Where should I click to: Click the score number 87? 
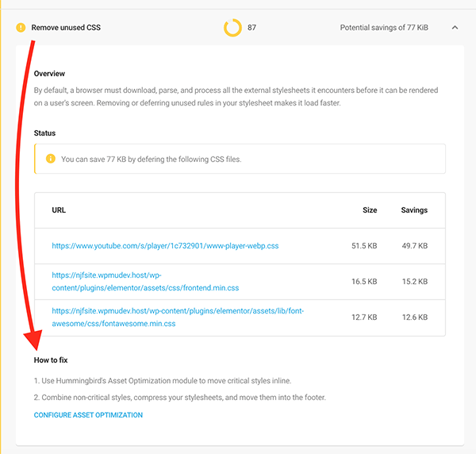coord(251,28)
